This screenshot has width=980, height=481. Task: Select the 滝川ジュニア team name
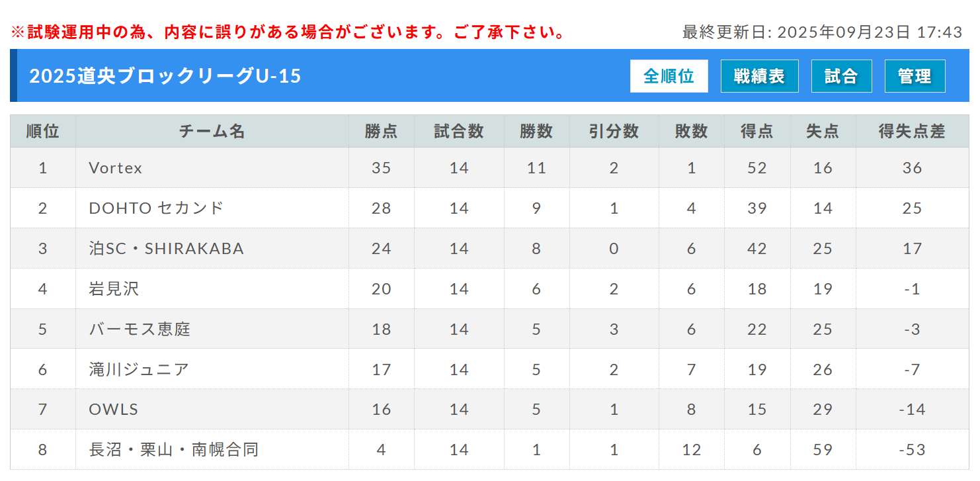pos(139,369)
